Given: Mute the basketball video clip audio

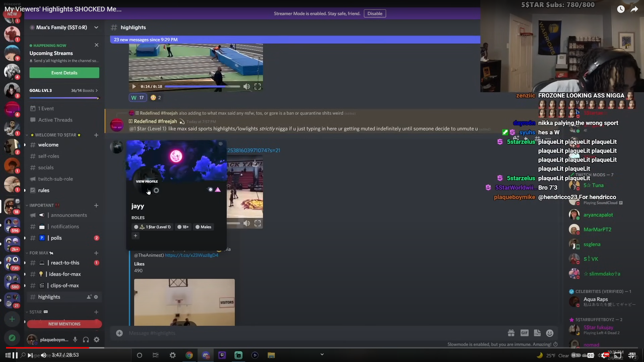Looking at the screenshot, I should [x=247, y=223].
